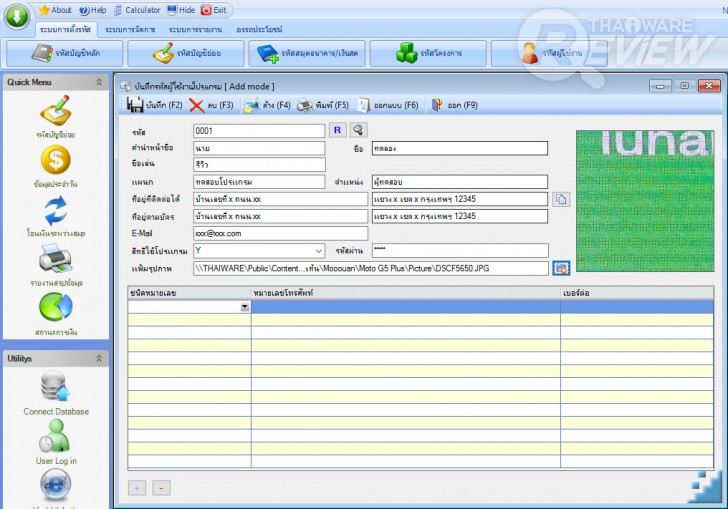Screen dimensions: 728x509
Task: Open the สิทธิ์ใช้โปรแกรม Y dropdown
Action: [x=318, y=251]
